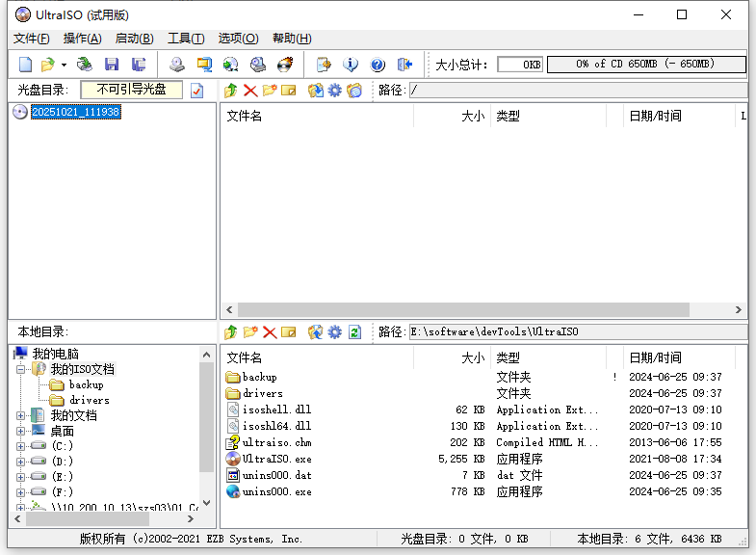Click local tree vertical scrollbar down arrow
This screenshot has height=555, width=756.
(x=207, y=503)
